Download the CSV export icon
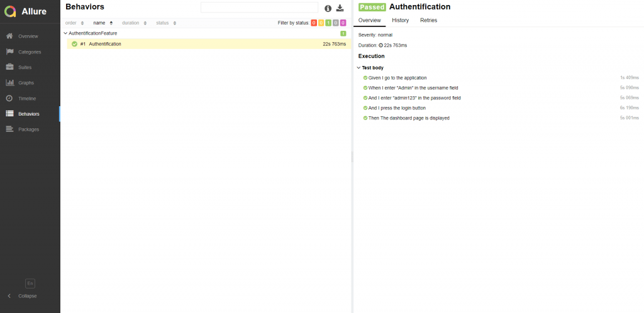Viewport: 644px width, 313px height. 340,8
